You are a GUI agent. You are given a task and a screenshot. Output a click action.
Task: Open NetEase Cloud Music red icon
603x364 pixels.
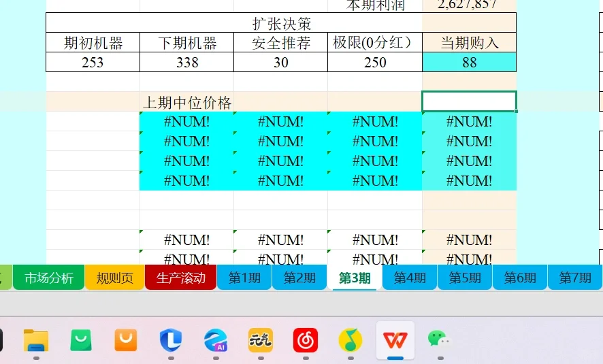click(306, 340)
